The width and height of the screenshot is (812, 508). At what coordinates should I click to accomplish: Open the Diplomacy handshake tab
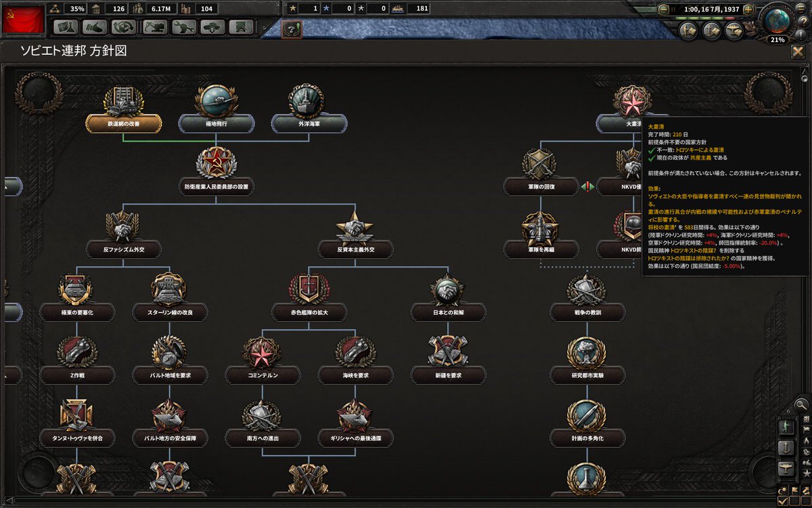point(95,28)
